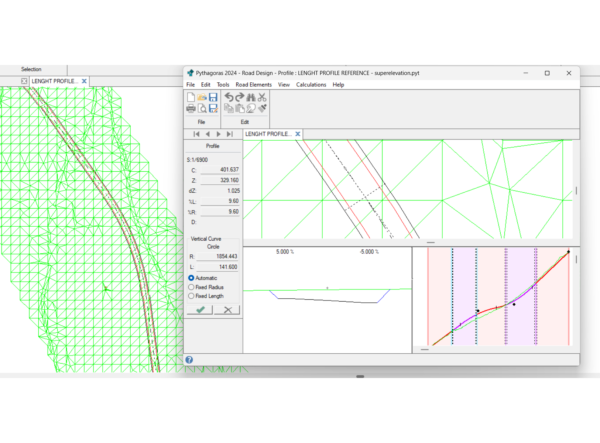This screenshot has width=600, height=443.
Task: Paste from the clipboard icon
Action: 240,108
